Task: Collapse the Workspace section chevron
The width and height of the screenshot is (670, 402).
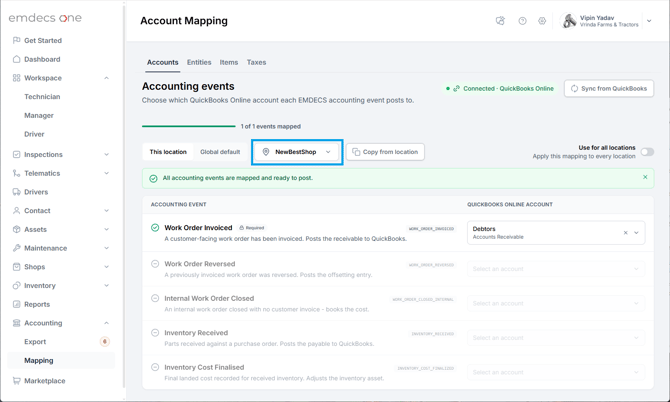Action: (x=106, y=78)
